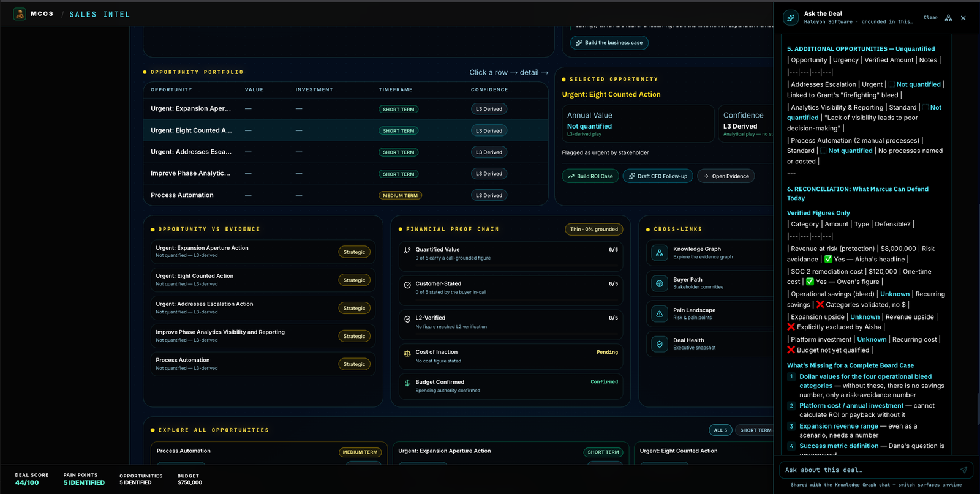Click Build the business case button
Image resolution: width=980 pixels, height=494 pixels.
609,43
